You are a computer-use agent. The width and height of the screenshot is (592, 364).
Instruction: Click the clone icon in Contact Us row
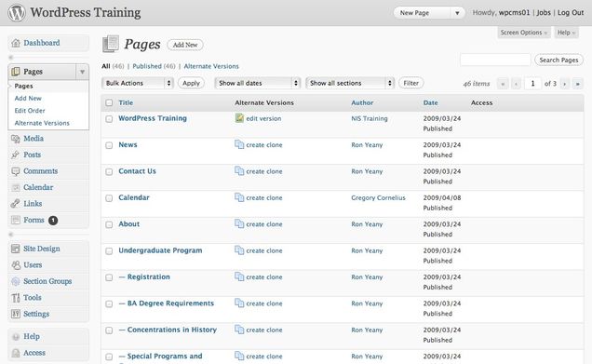(239, 170)
